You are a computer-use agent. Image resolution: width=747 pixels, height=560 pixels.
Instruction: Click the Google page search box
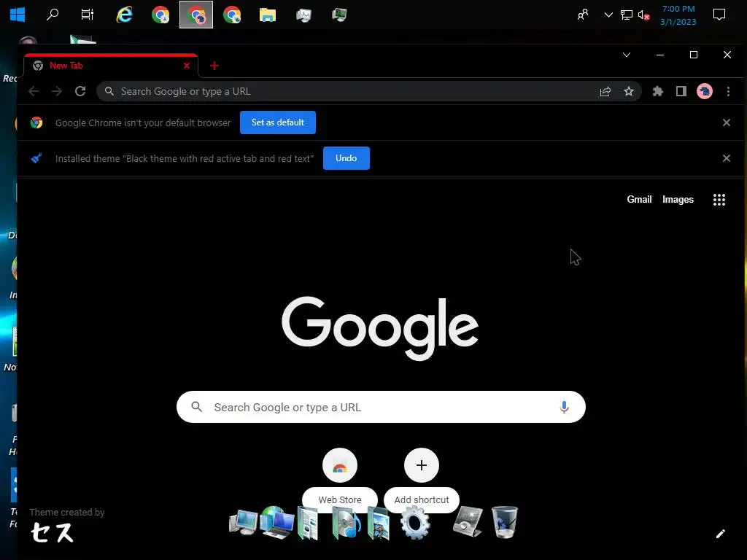(381, 407)
